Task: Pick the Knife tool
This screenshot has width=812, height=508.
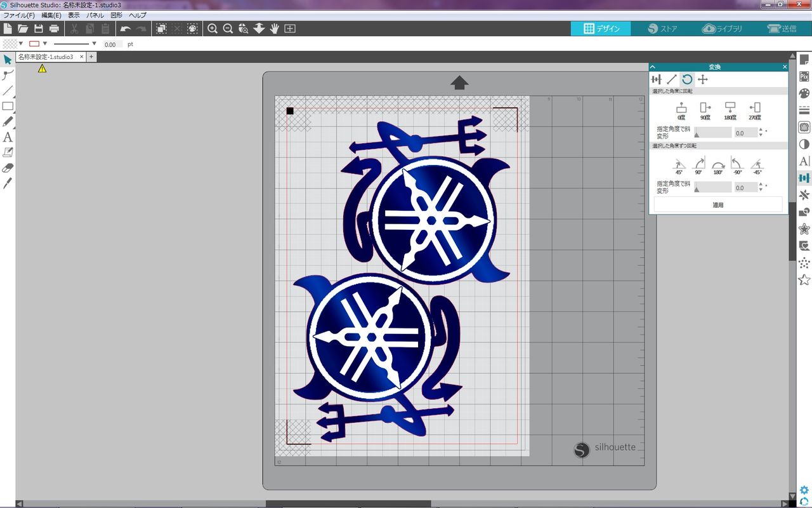Action: pos(8,184)
